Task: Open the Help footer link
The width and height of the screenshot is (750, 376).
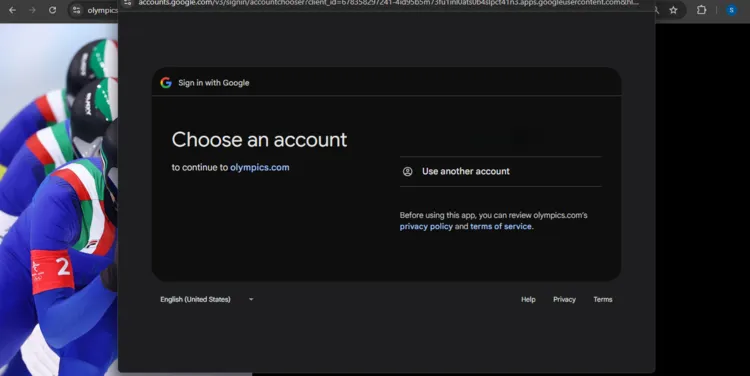Action: [x=528, y=299]
